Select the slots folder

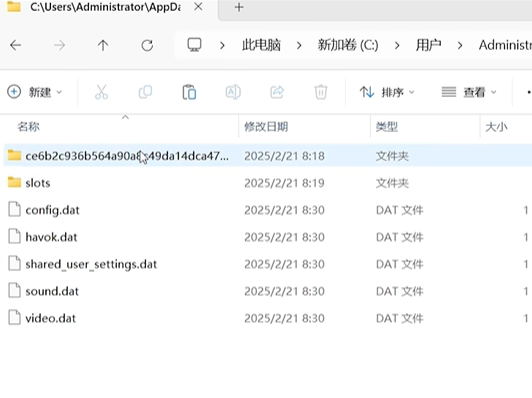tap(37, 183)
